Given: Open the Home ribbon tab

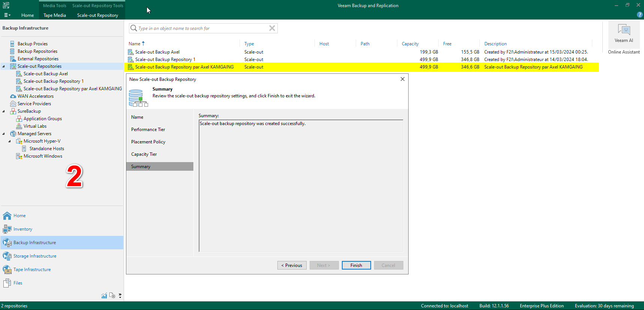Looking at the screenshot, I should click(27, 15).
